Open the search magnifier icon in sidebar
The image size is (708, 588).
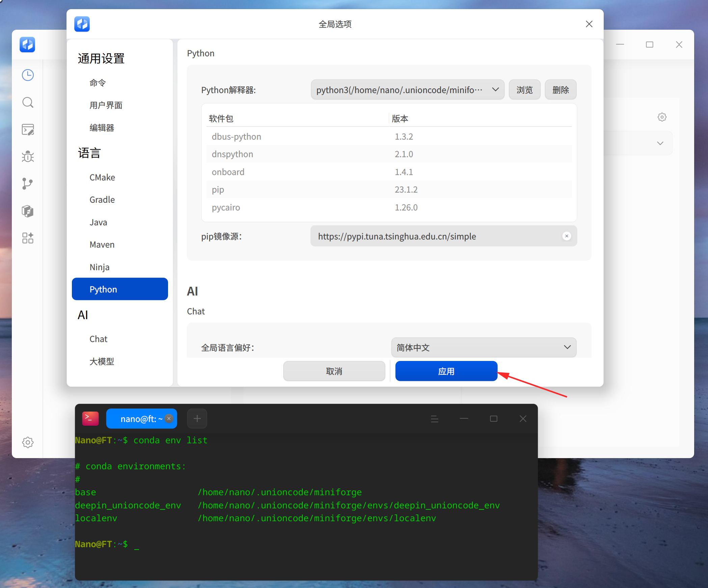pyautogui.click(x=28, y=102)
